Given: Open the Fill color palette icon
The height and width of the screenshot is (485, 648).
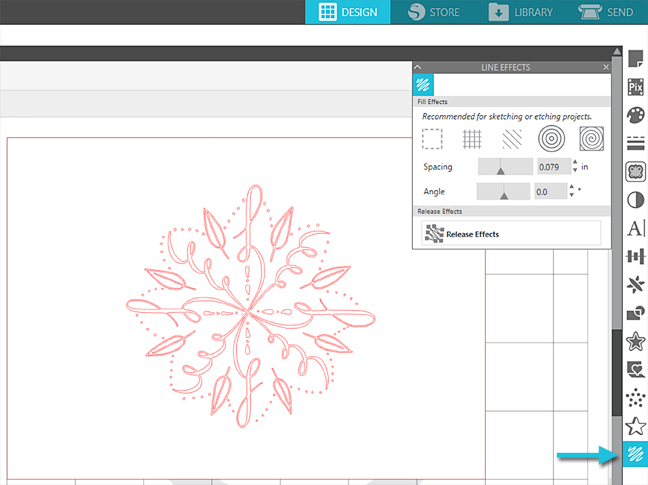Looking at the screenshot, I should pos(636,115).
